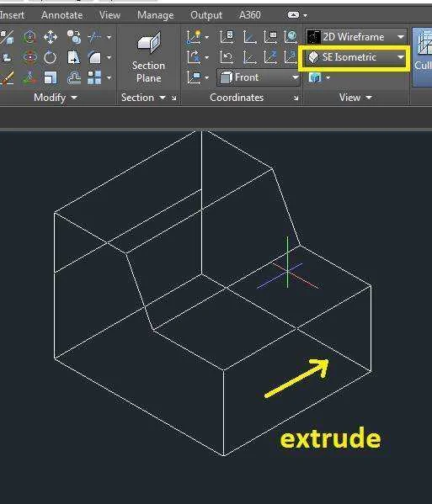Open the Array tool dropdown arrow
Screen dimensions: 432x504
[x=109, y=77]
